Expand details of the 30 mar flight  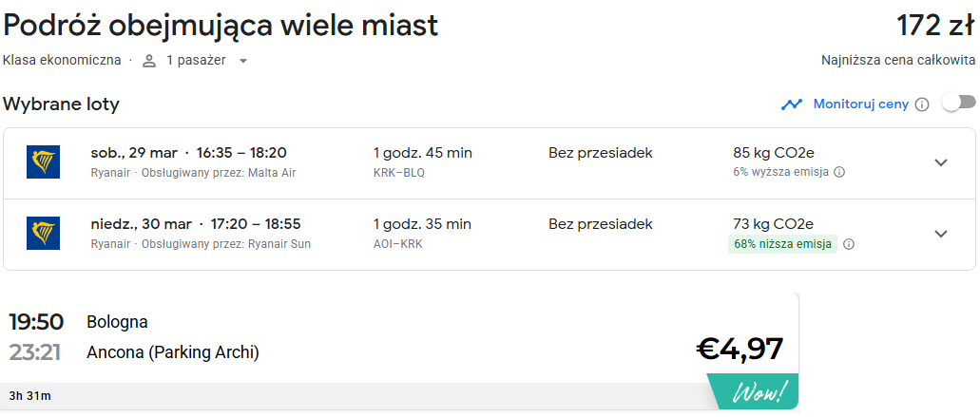(941, 234)
